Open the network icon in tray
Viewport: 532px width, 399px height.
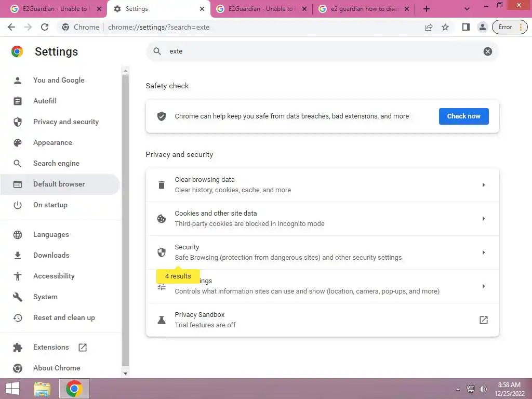[471, 389]
